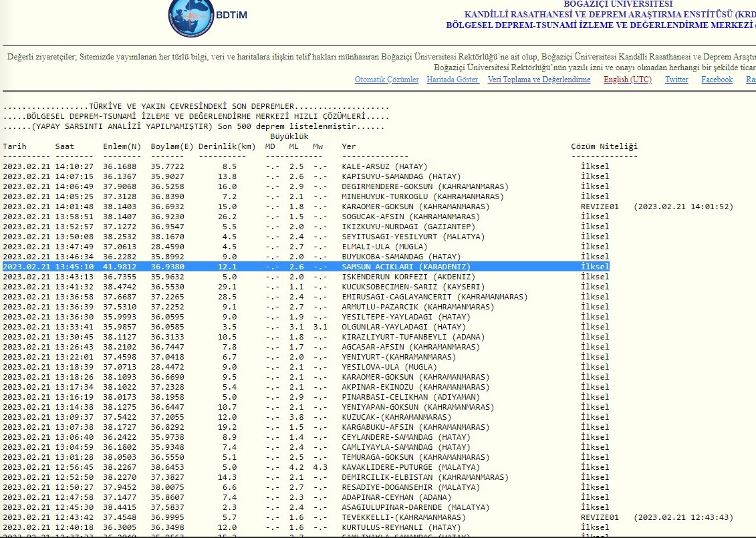Click the Büyüklük heading text
Viewport: 756px width, 538px height.
click(289, 136)
